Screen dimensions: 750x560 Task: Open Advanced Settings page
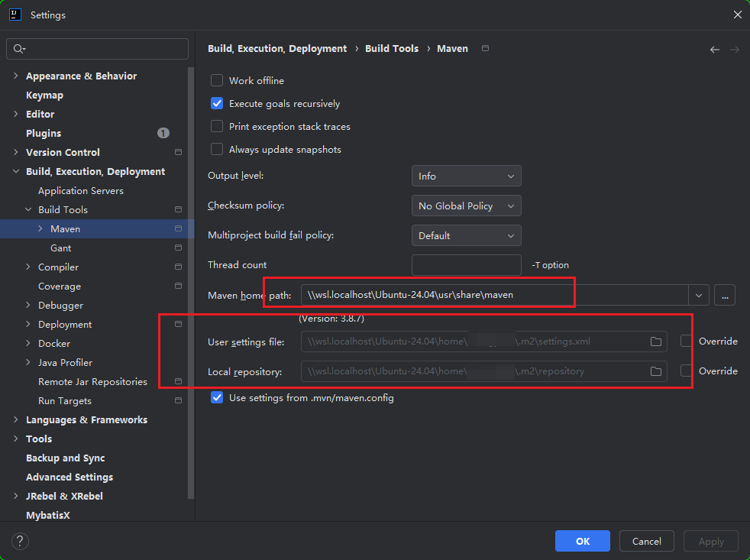point(70,477)
